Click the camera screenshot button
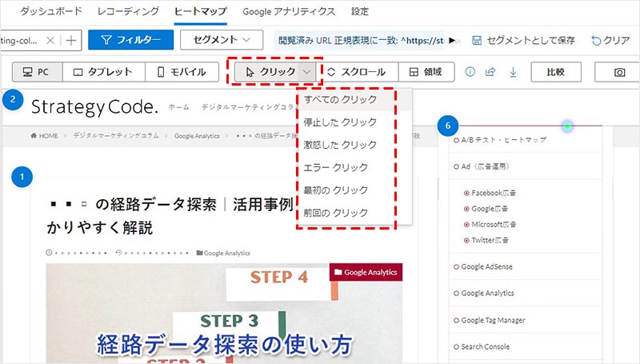640x364 pixels. [619, 72]
